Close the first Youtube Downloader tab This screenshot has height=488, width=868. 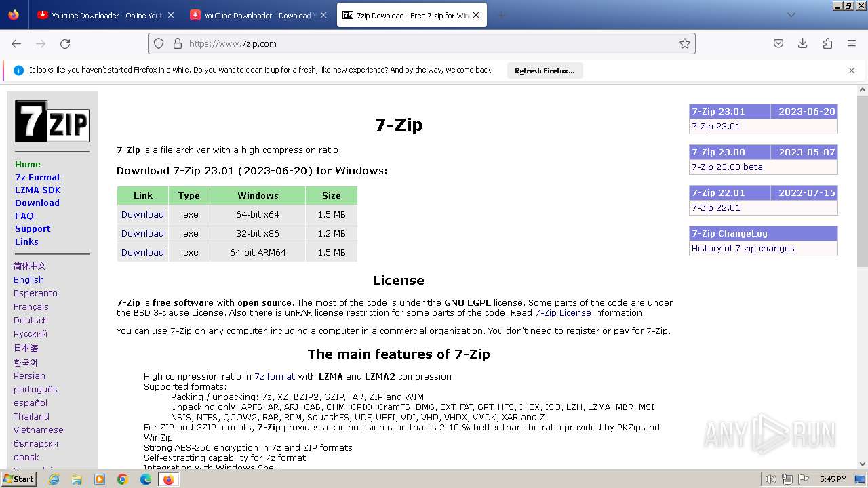pyautogui.click(x=171, y=15)
